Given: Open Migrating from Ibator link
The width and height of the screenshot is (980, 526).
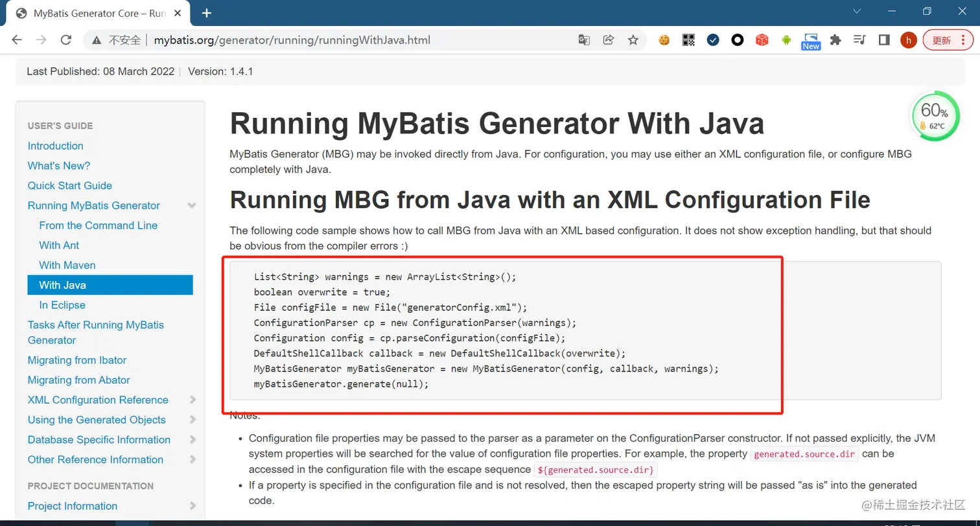Looking at the screenshot, I should [x=77, y=360].
